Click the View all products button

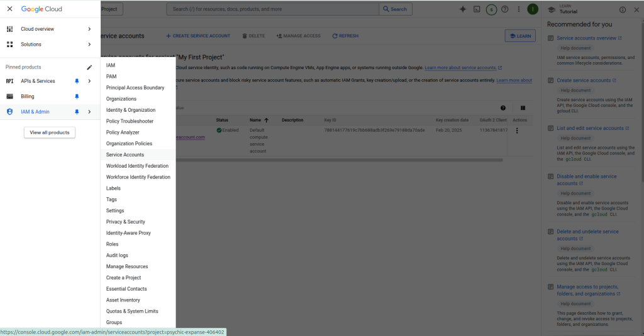[50, 133]
